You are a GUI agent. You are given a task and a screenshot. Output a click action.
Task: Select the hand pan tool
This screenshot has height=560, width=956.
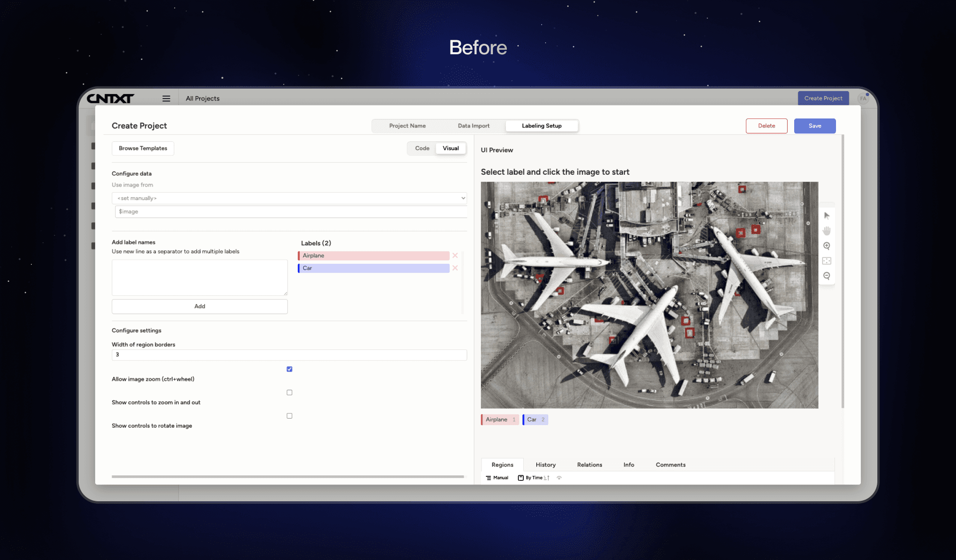[827, 231]
